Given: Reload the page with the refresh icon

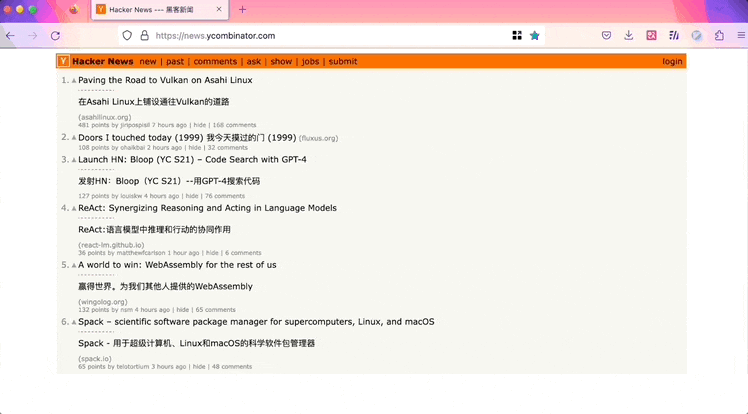Looking at the screenshot, I should coord(55,36).
